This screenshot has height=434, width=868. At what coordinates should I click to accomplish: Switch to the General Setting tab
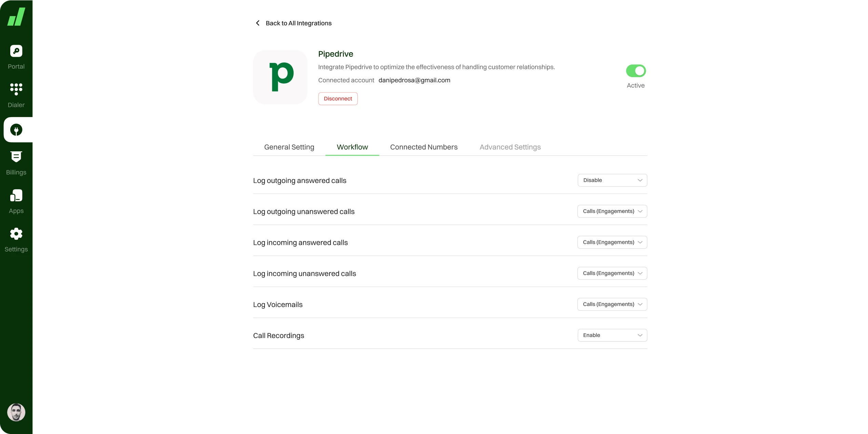click(289, 147)
